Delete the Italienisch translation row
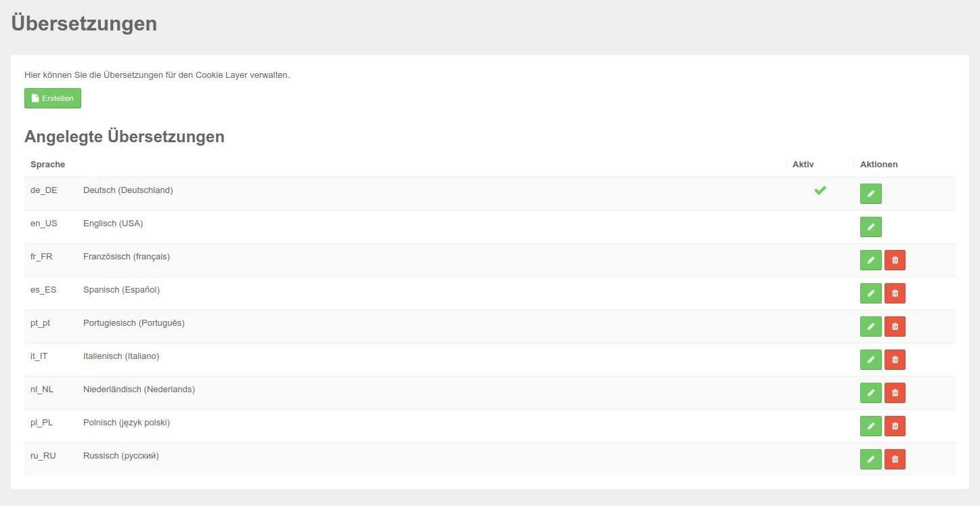The width and height of the screenshot is (980, 506). tap(895, 360)
